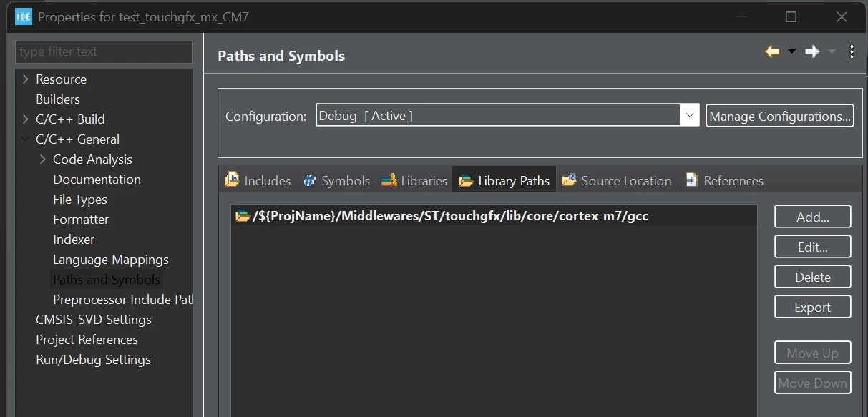868x417 pixels.
Task: Click the Add... button
Action: pos(813,217)
